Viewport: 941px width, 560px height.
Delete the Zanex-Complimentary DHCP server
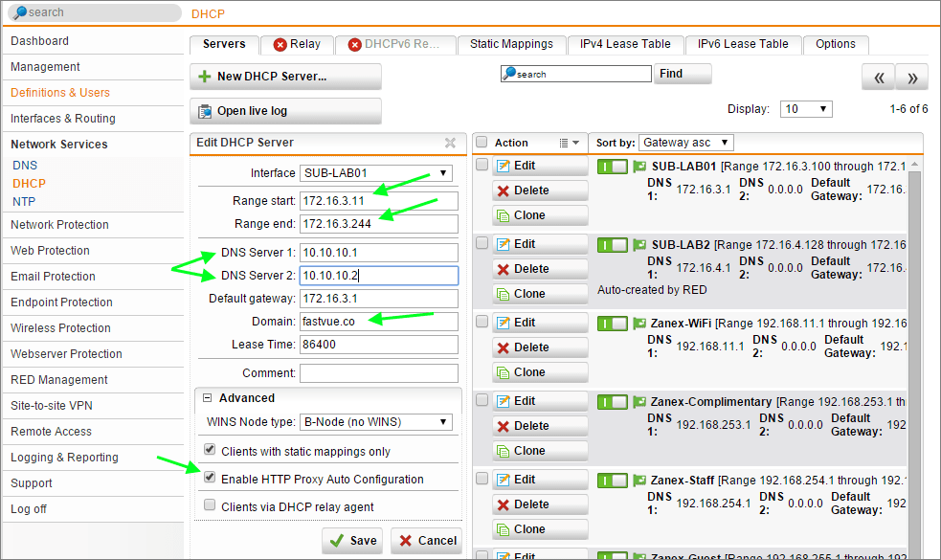click(540, 426)
